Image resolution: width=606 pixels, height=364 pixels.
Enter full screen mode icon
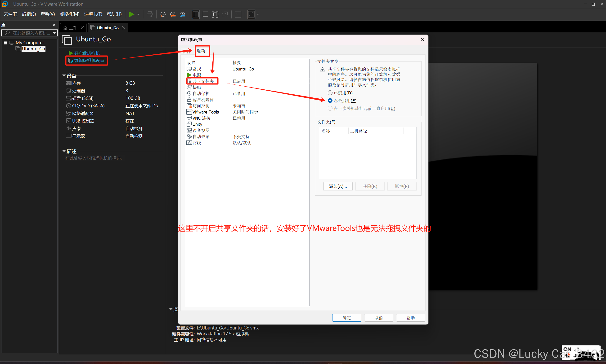(x=215, y=14)
